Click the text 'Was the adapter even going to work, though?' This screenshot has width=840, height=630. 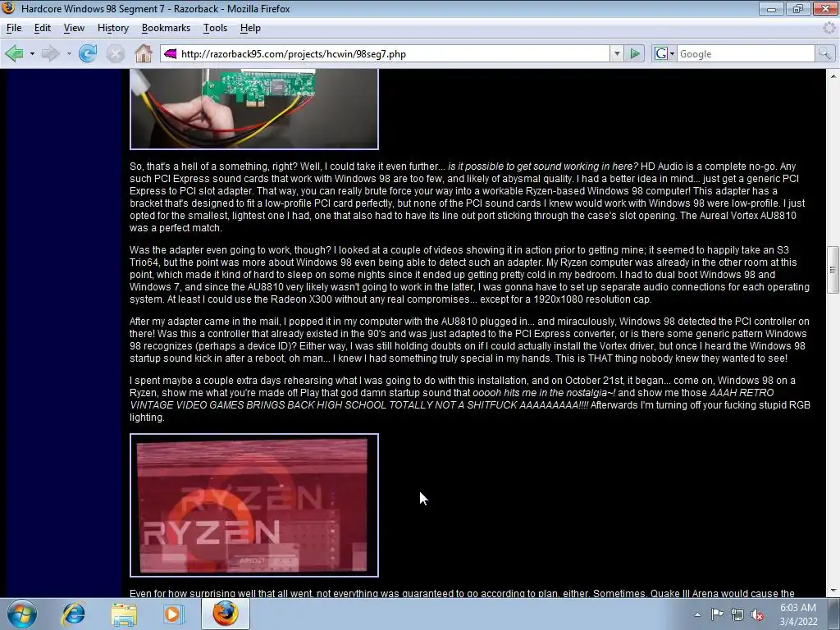pos(231,249)
